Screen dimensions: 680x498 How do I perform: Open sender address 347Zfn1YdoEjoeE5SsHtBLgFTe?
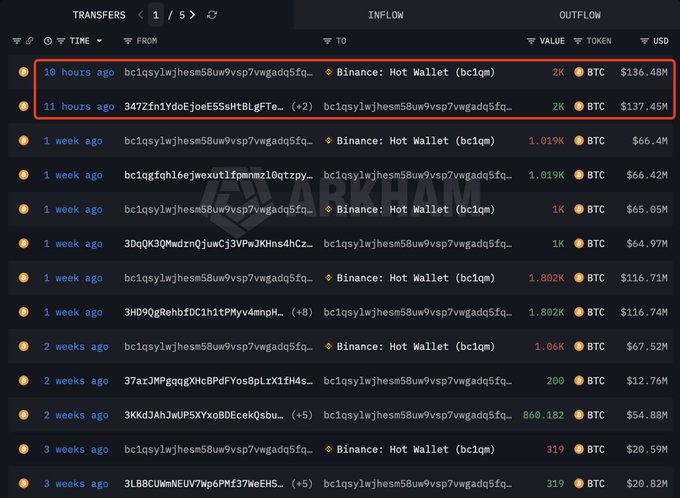tap(204, 106)
